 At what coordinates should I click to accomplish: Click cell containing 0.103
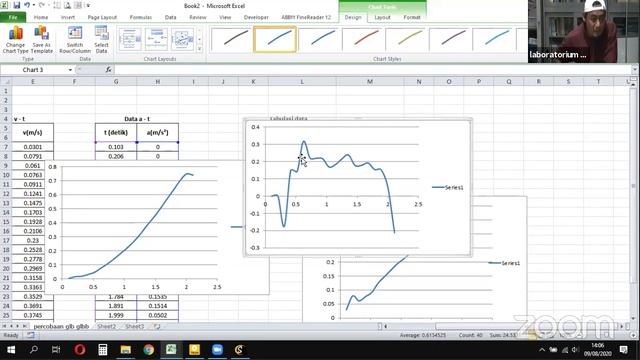tap(116, 147)
